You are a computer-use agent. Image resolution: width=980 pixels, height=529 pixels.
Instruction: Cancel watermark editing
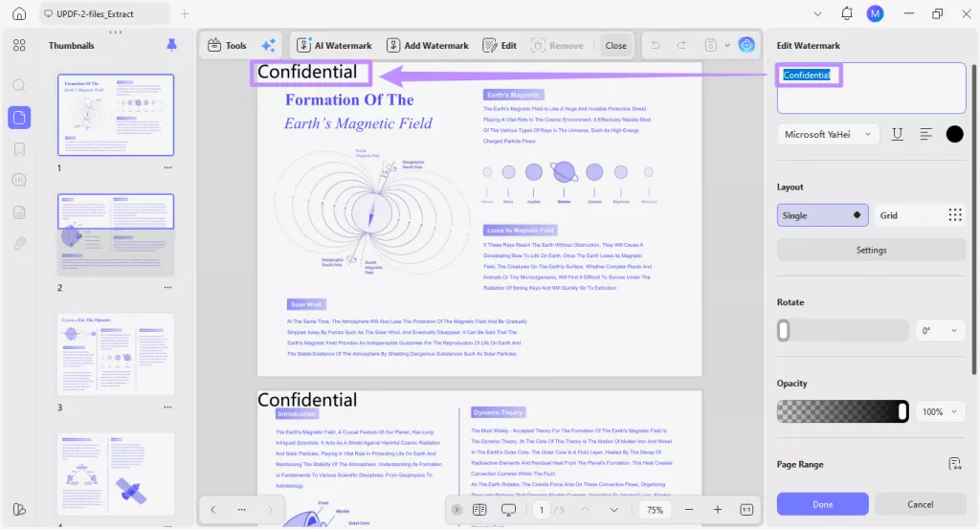(x=920, y=504)
